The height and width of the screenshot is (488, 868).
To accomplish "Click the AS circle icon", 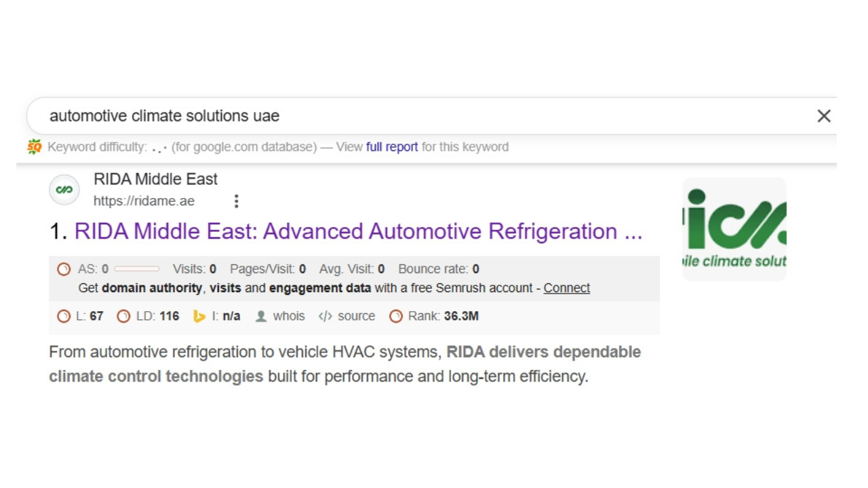I will (64, 269).
